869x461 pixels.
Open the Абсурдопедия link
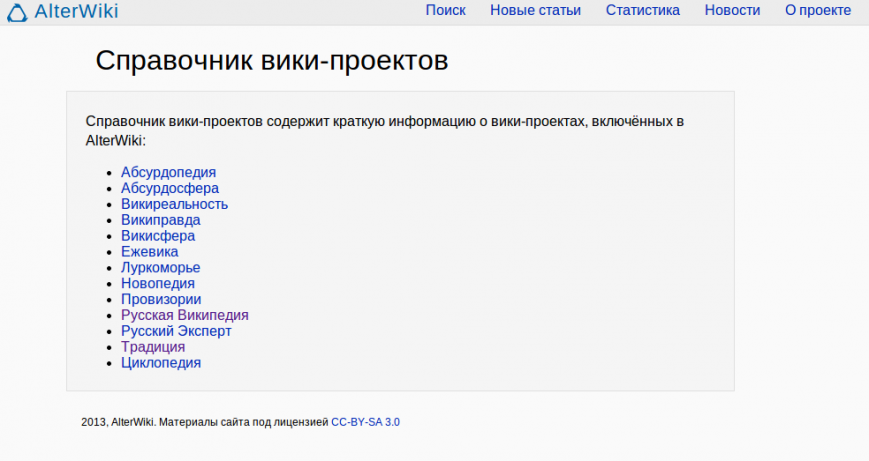(168, 172)
